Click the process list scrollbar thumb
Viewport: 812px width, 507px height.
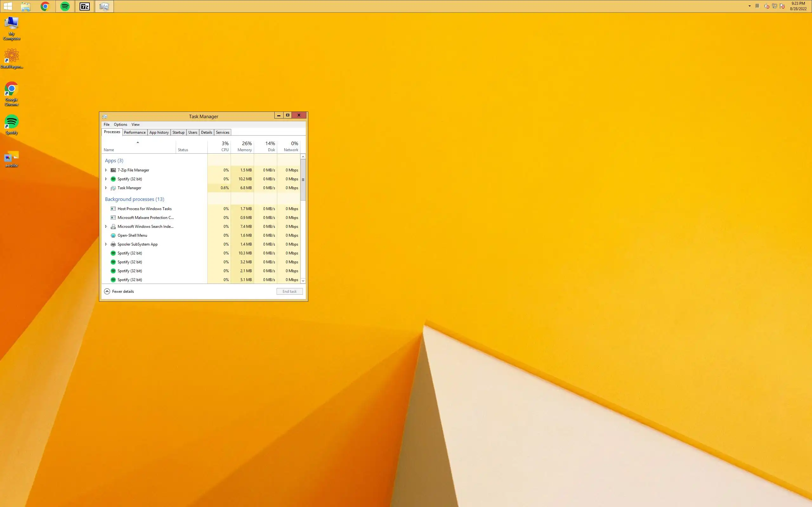[x=303, y=179]
